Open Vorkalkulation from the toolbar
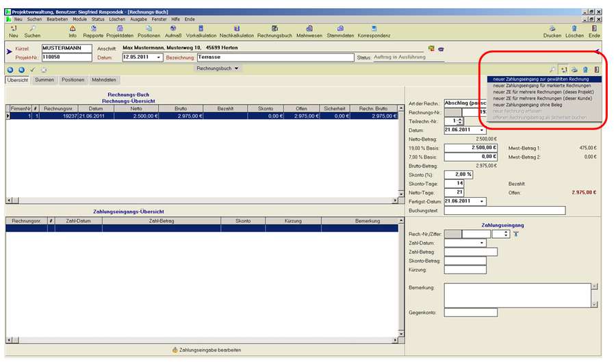This screenshot has height=364, width=616. click(x=201, y=29)
